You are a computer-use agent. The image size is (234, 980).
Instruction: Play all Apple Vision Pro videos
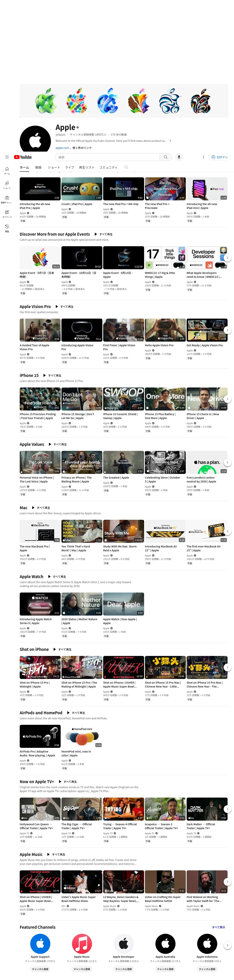[x=65, y=307]
